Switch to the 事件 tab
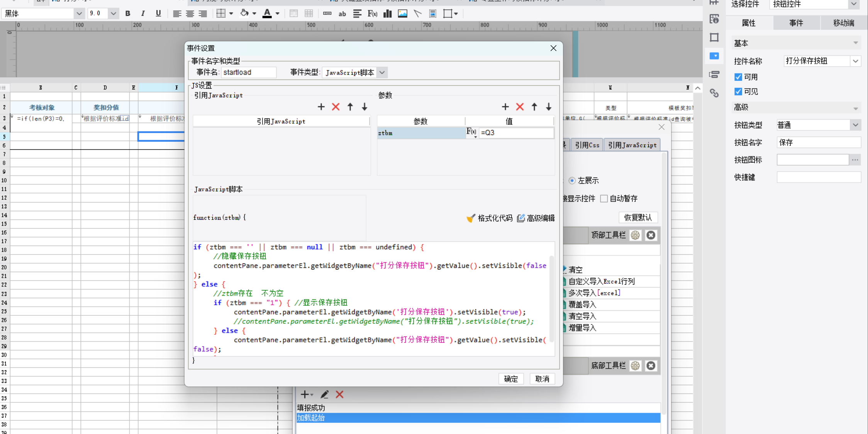 coord(796,23)
